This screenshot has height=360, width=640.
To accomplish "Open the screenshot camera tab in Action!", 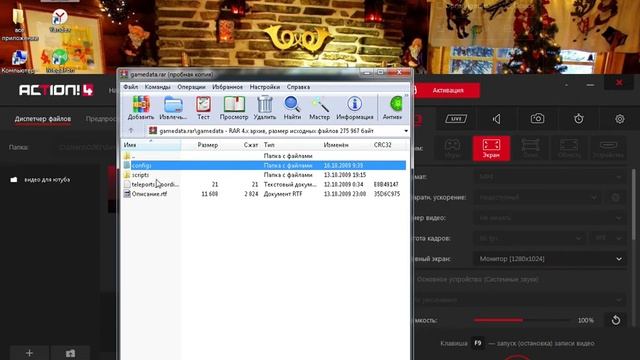I will pyautogui.click(x=538, y=119).
